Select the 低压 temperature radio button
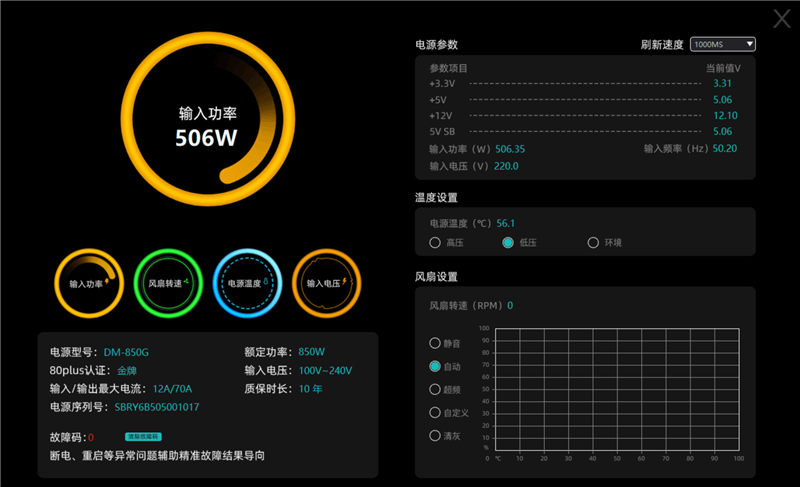Screen dimensions: 800x487 (508, 243)
